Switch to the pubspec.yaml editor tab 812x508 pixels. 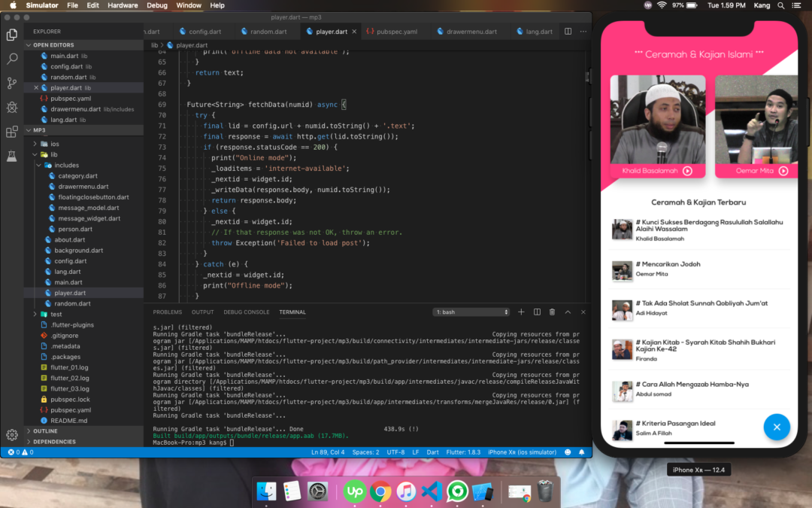click(396, 32)
